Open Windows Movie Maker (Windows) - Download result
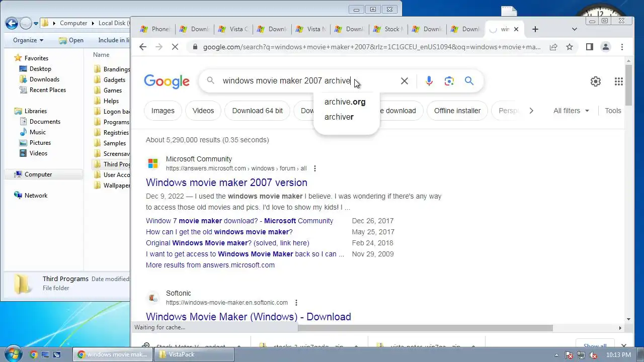Image resolution: width=644 pixels, height=362 pixels. pos(249,317)
